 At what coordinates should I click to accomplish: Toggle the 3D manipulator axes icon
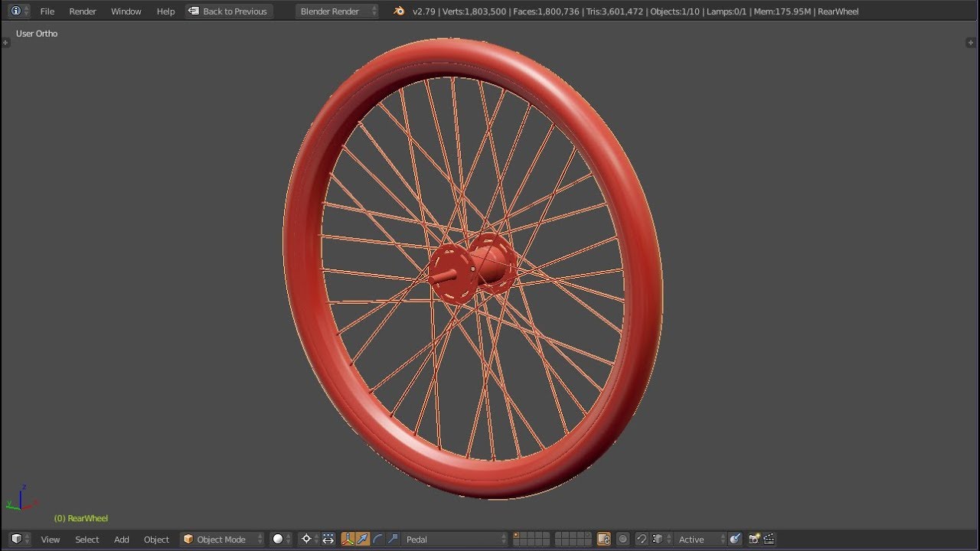(348, 539)
